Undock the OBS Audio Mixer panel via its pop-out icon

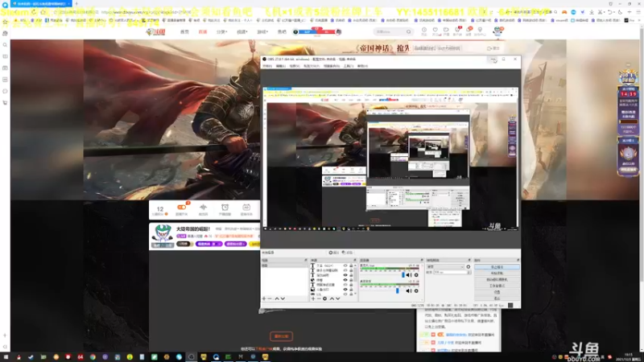coord(421,260)
